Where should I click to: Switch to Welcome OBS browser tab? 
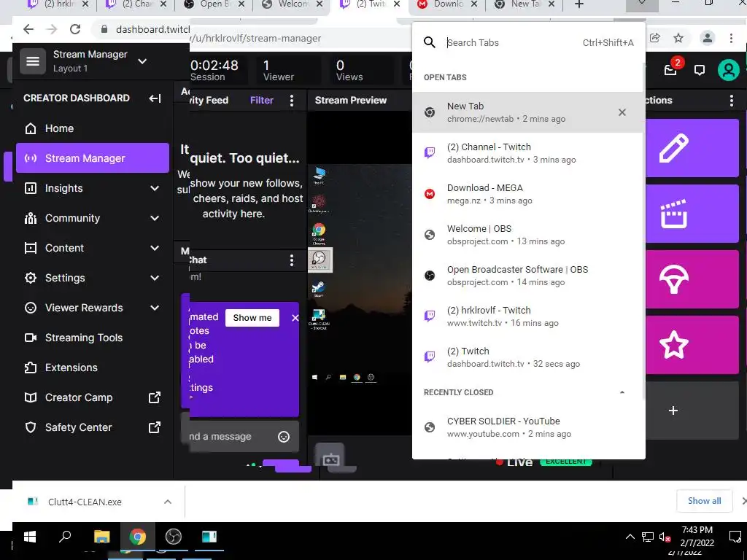click(292, 5)
